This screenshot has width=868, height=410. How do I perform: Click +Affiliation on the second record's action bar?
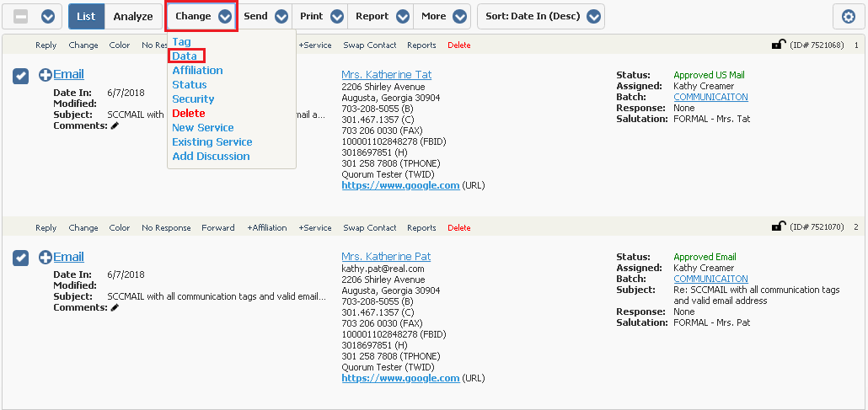coord(267,228)
